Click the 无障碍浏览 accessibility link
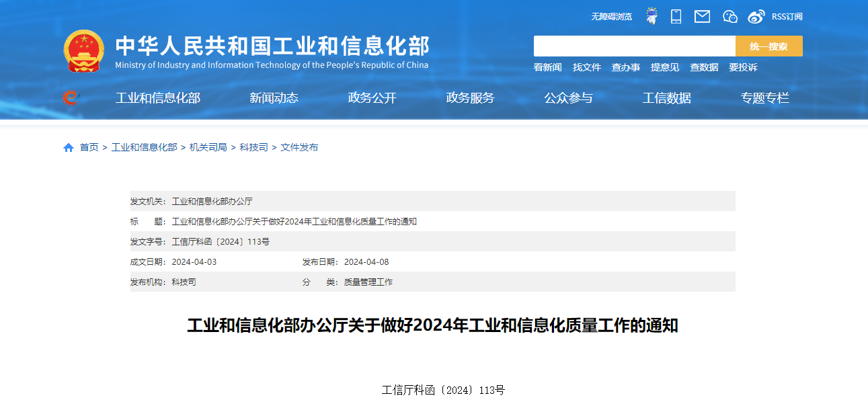This screenshot has height=410, width=868. coord(611,17)
